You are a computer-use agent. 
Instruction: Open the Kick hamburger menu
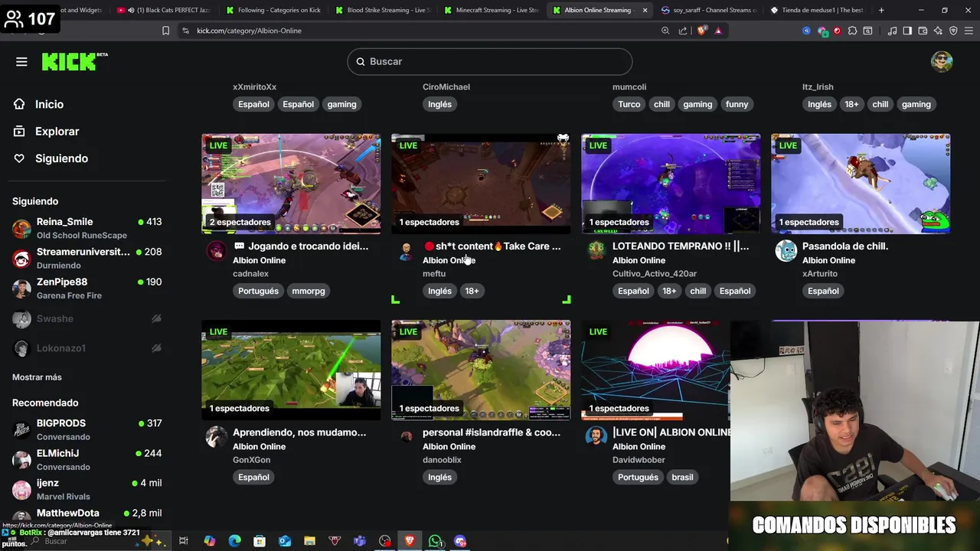click(x=21, y=61)
